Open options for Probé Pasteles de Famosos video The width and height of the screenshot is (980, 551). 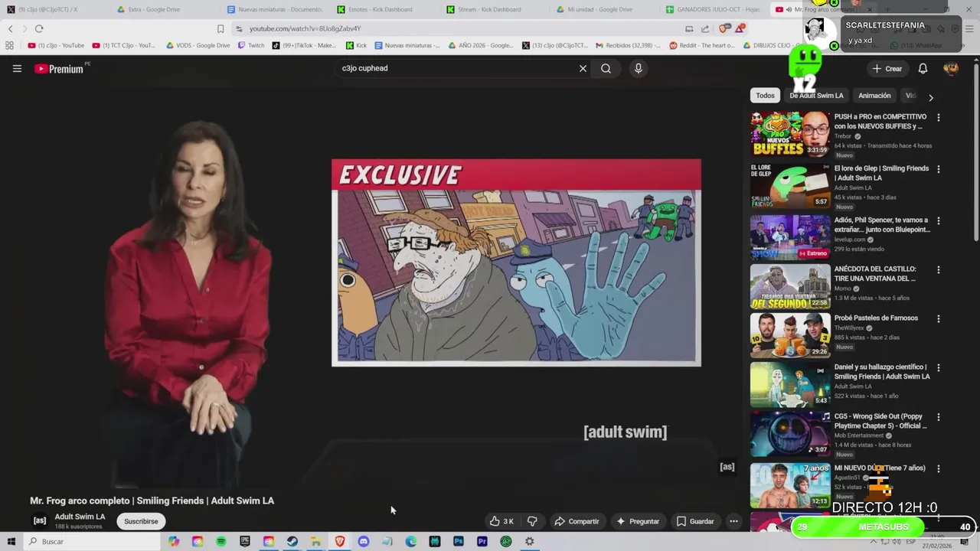[938, 318]
